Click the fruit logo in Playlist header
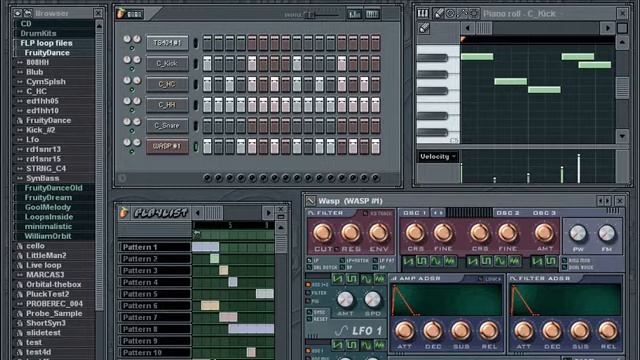 coord(124,212)
